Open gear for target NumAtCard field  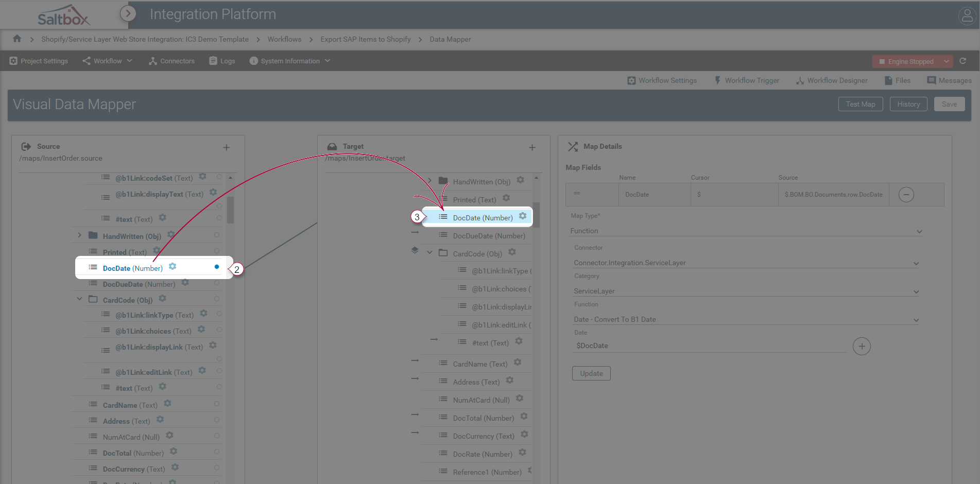pyautogui.click(x=520, y=399)
